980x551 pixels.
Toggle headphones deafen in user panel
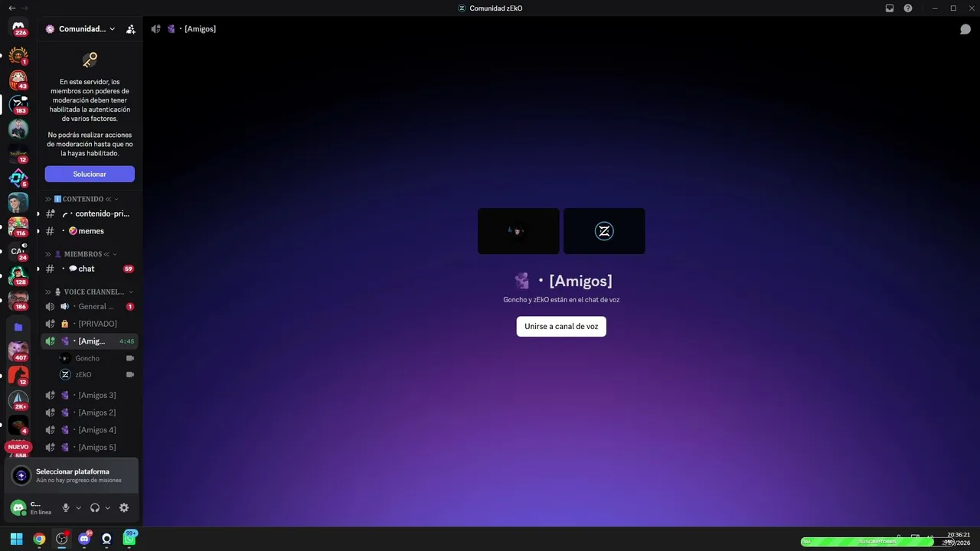click(95, 507)
